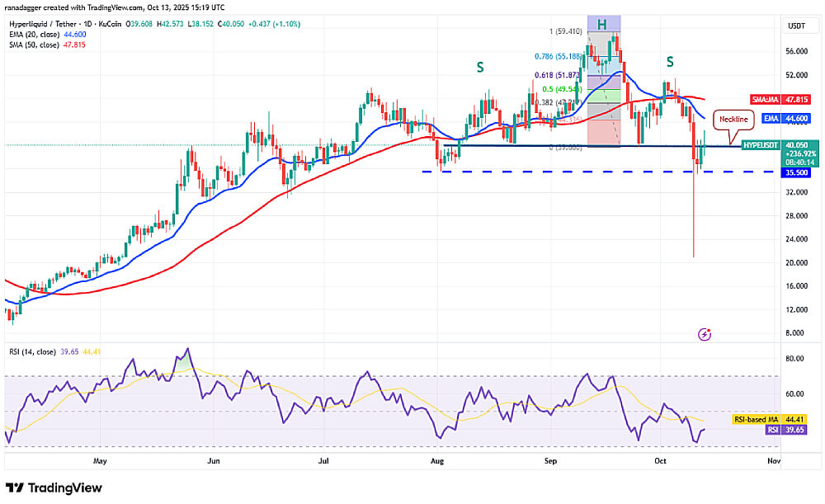Click the 'H' head pattern label
This screenshot has width=825, height=504.
pos(602,25)
